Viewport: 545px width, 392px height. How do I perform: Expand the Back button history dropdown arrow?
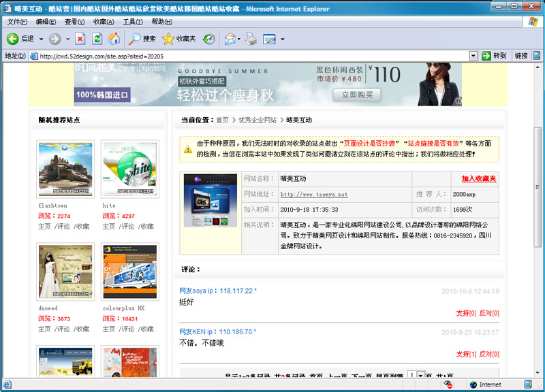click(41, 39)
